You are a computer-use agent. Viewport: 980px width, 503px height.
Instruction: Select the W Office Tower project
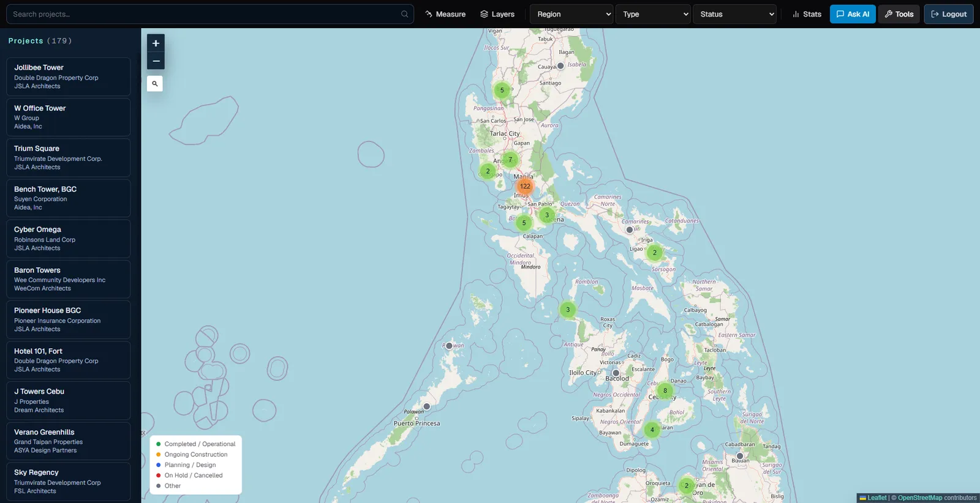pyautogui.click(x=69, y=117)
